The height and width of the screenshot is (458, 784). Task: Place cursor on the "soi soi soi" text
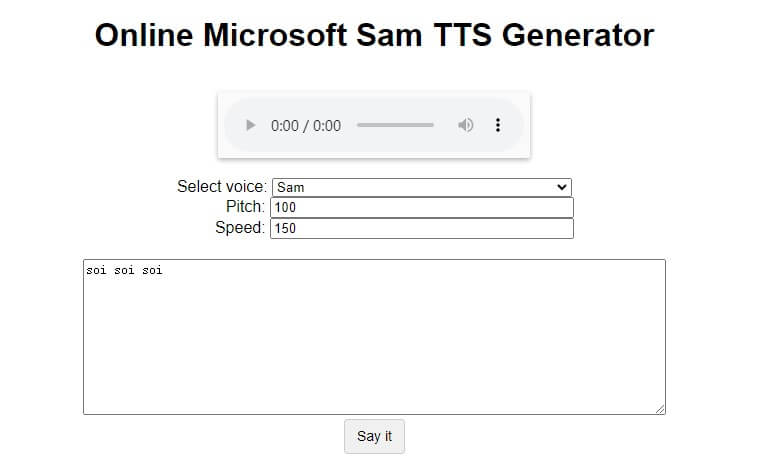pos(124,270)
